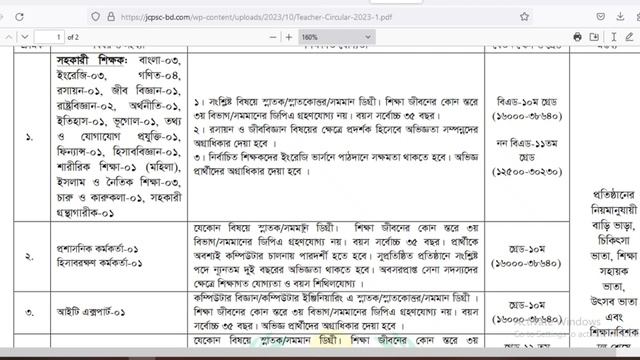
Task: Select the text annotation tool
Action: [613, 37]
